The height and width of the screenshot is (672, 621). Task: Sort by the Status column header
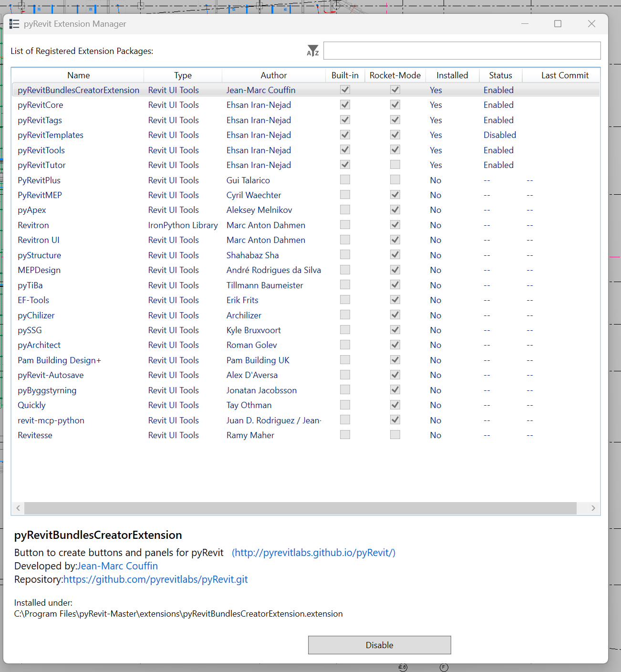(x=500, y=75)
